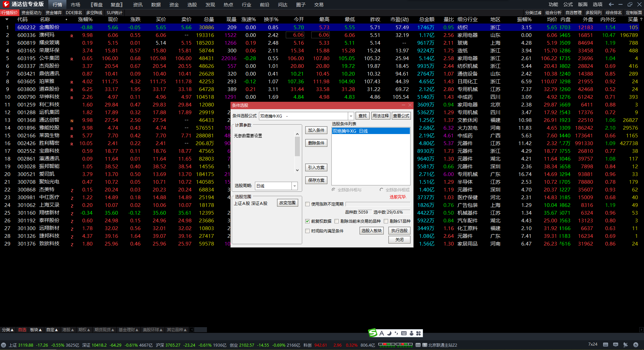Click 加入条件 button
Screen dimensions: 644x350
(x=316, y=130)
